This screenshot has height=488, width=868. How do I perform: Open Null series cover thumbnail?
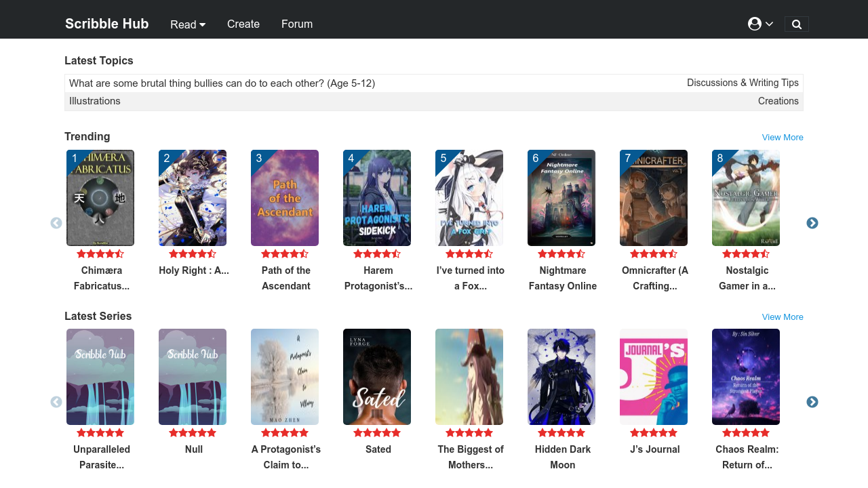[x=193, y=377]
